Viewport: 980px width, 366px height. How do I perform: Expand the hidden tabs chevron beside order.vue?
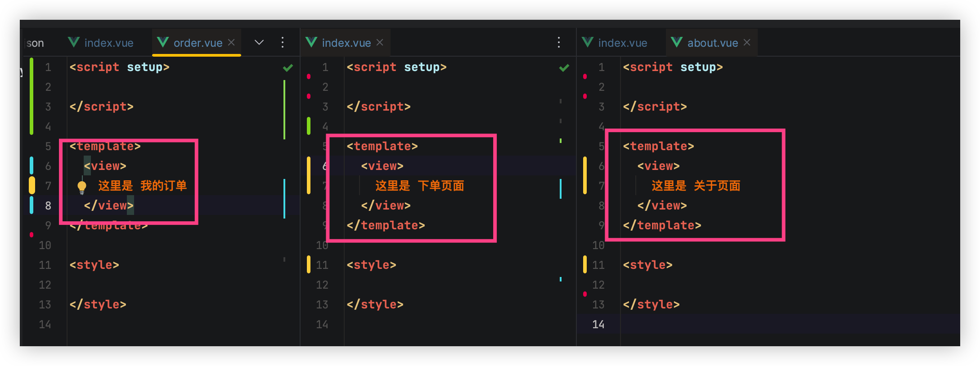coord(259,42)
